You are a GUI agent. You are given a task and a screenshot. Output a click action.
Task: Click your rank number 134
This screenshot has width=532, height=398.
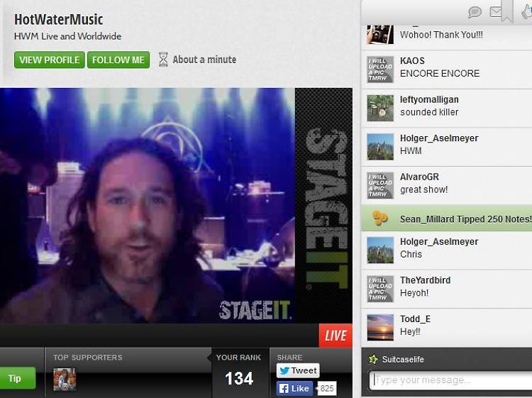[x=239, y=378]
